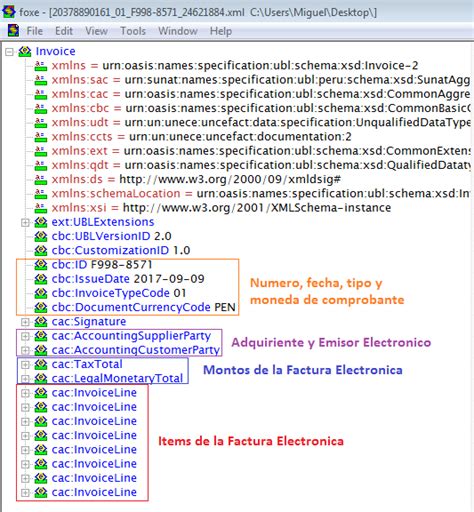Open the Help menu
Screen dimensions: 474x512
221,31
